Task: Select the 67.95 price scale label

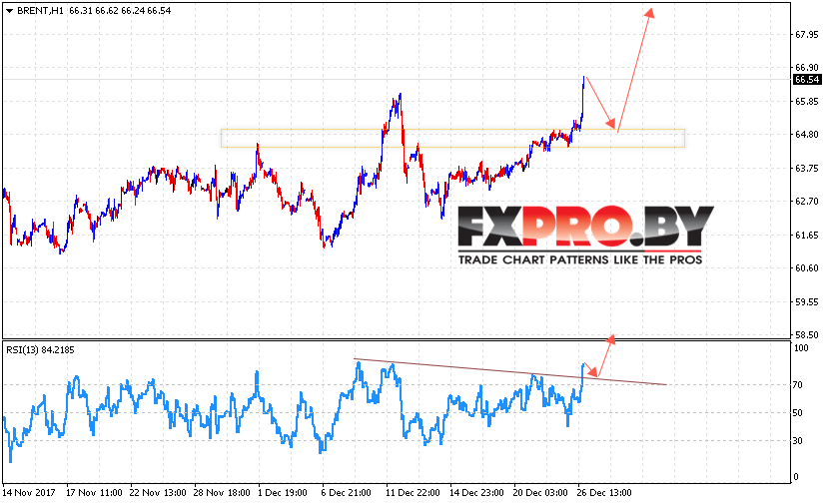Action: point(807,34)
